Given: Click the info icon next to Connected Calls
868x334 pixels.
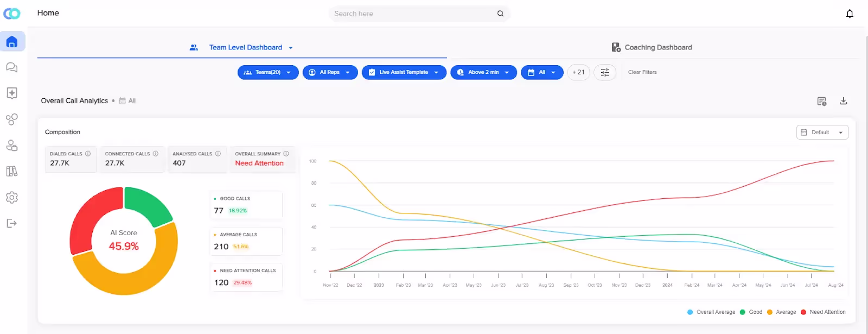Looking at the screenshot, I should (156, 154).
